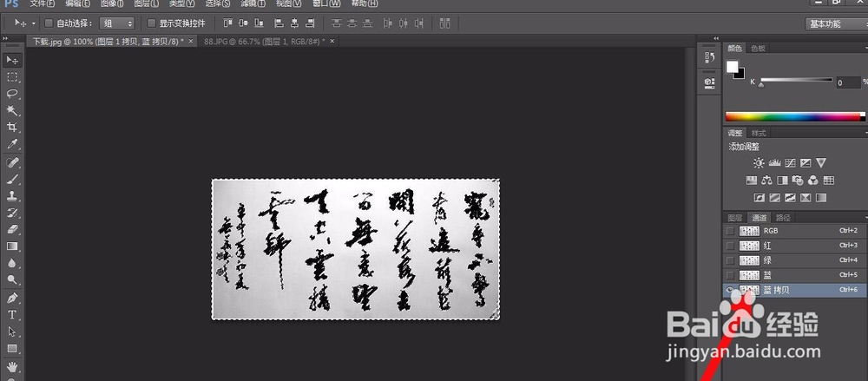Image resolution: width=868 pixels, height=381 pixels.
Task: Add a Hue/Saturation adjustment
Action: 751,180
